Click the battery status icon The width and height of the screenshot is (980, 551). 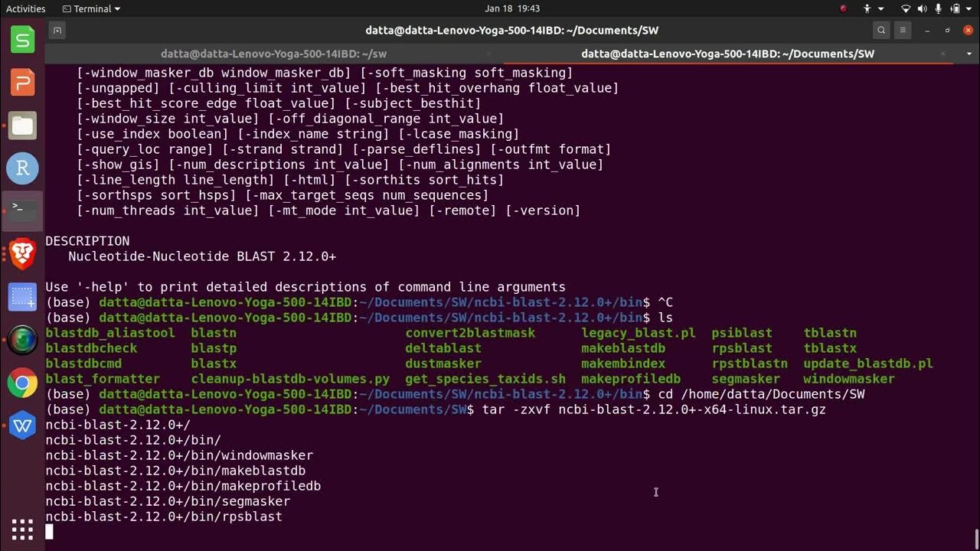click(955, 9)
